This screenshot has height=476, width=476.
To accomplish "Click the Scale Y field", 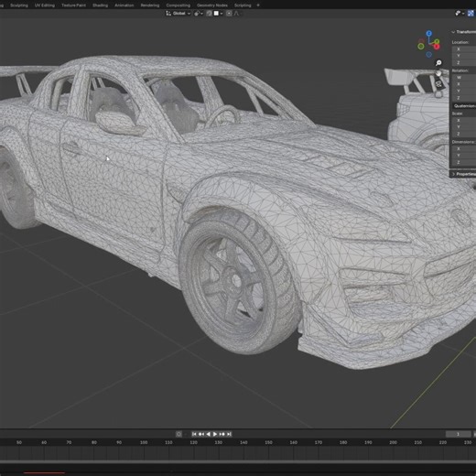I will click(x=464, y=127).
